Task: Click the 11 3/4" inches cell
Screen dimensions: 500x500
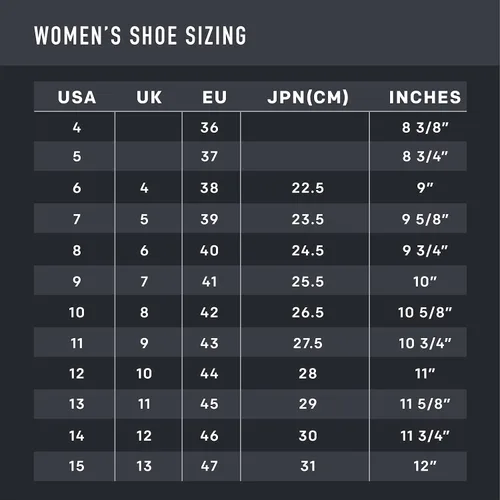Action: tap(425, 436)
